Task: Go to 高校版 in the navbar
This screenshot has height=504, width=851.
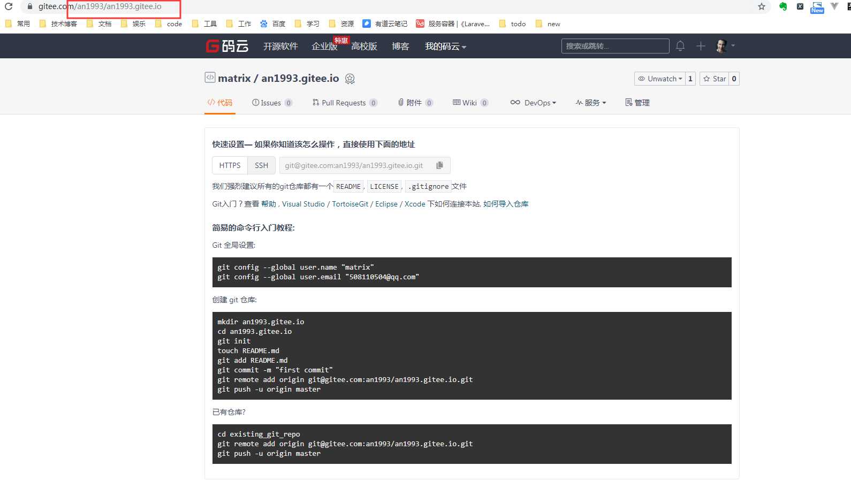Action: pos(364,47)
